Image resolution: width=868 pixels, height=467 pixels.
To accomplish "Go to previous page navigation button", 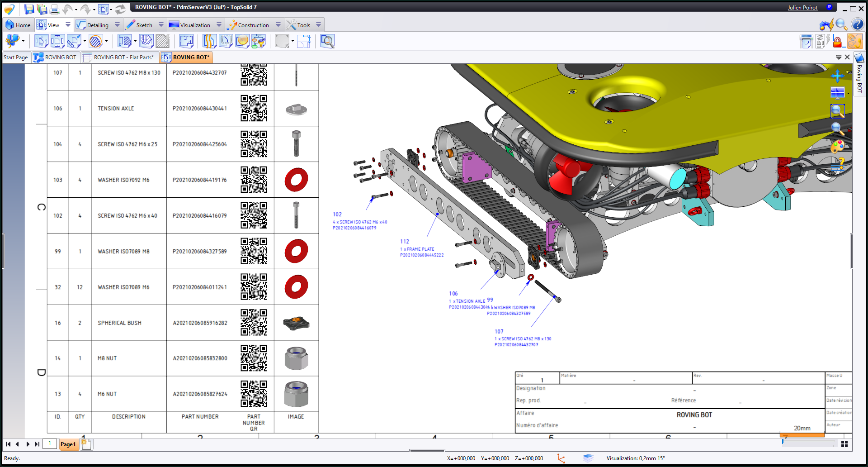I will [17, 444].
